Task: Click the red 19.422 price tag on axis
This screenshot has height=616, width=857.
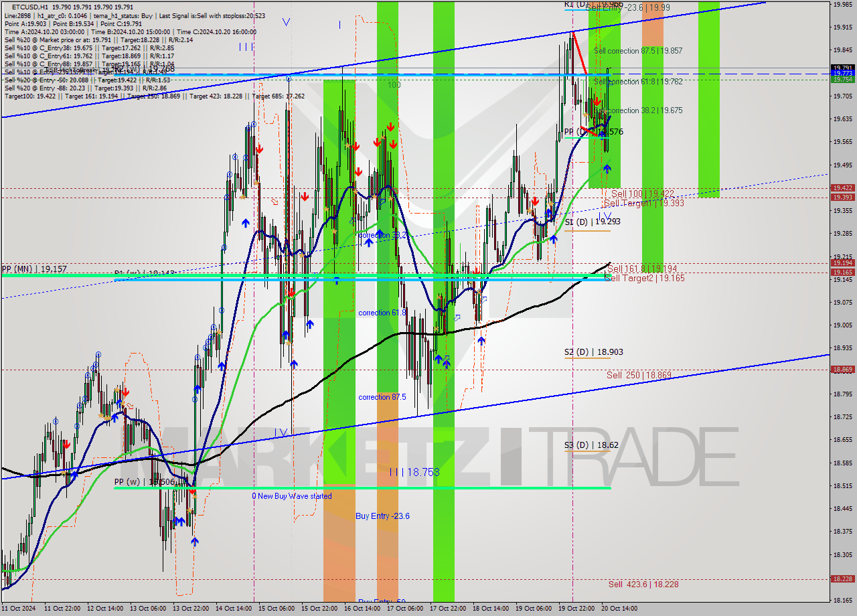Action: coord(842,188)
